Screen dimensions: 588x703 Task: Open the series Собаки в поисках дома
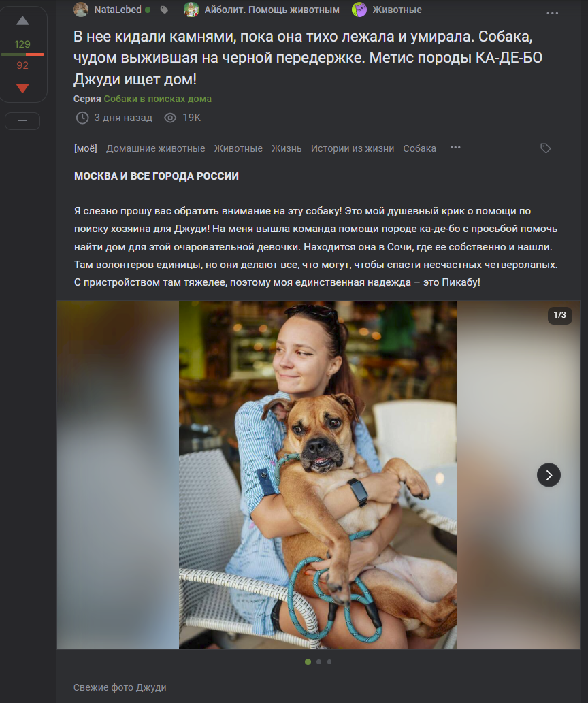click(x=157, y=99)
